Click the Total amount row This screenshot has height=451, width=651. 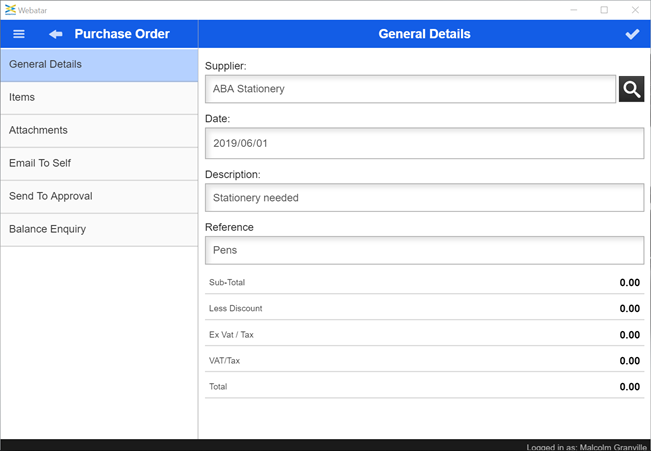[x=424, y=387]
